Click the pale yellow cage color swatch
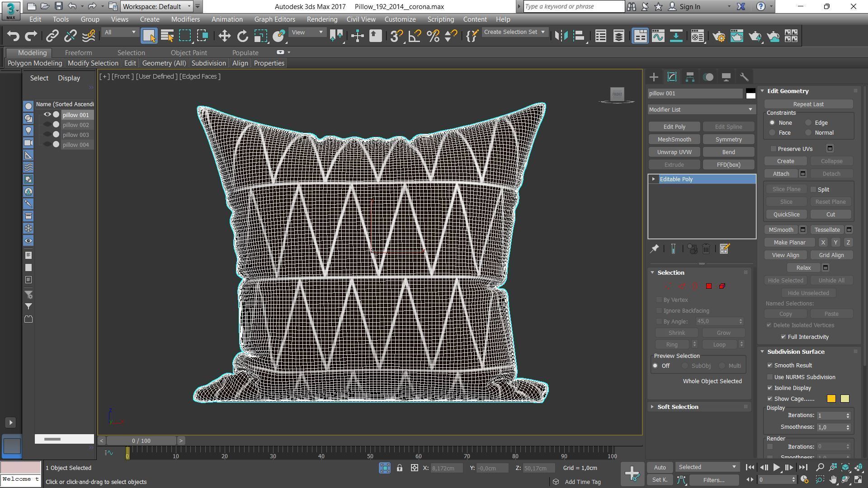 coord(844,399)
